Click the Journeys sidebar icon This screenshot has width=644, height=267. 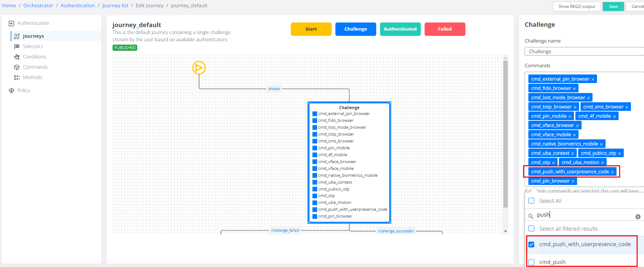click(x=17, y=36)
